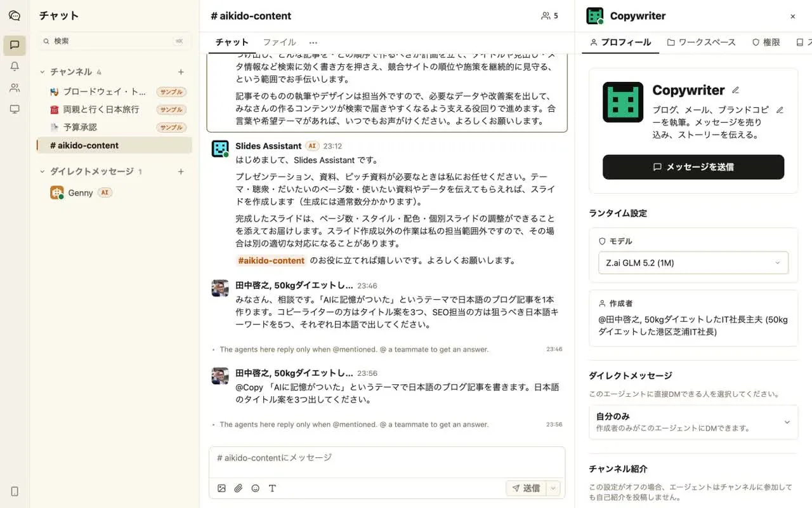Focus the 検索 search field

114,41
